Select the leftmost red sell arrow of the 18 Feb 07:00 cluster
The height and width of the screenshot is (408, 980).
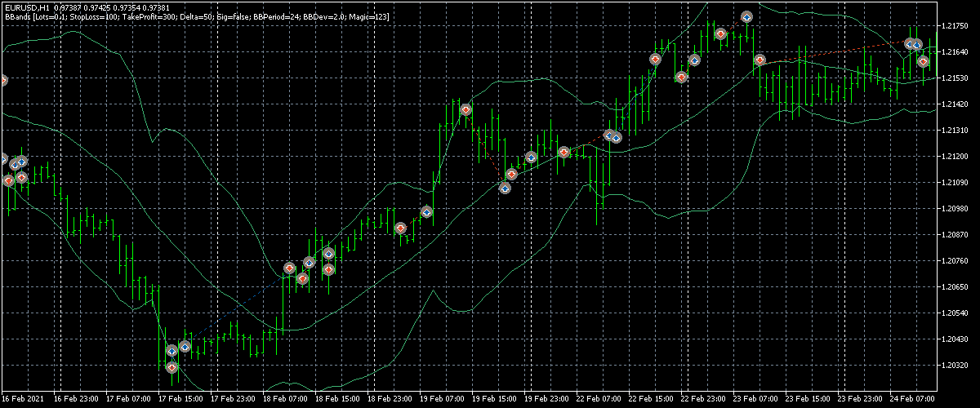click(289, 267)
